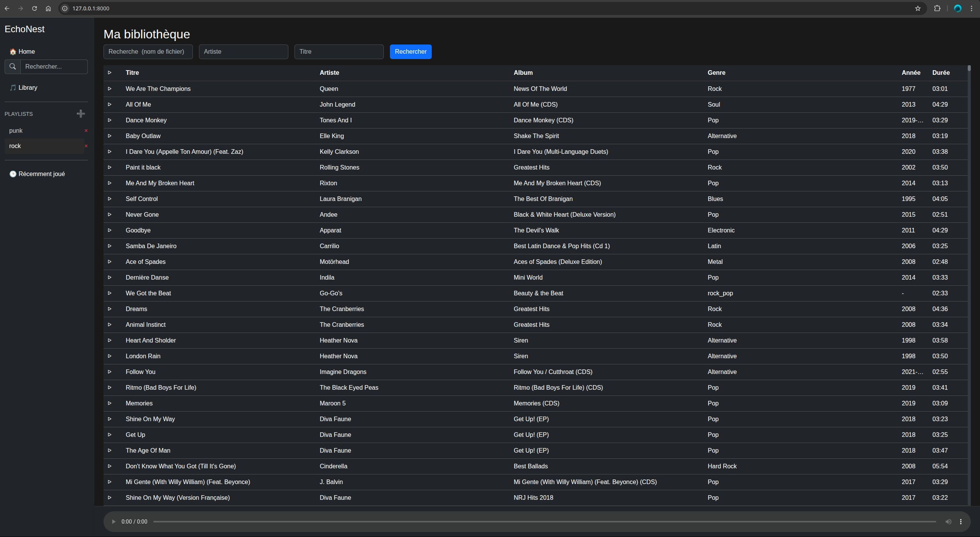Click the Artiste column header
Image resolution: width=980 pixels, height=537 pixels.
pyautogui.click(x=329, y=72)
